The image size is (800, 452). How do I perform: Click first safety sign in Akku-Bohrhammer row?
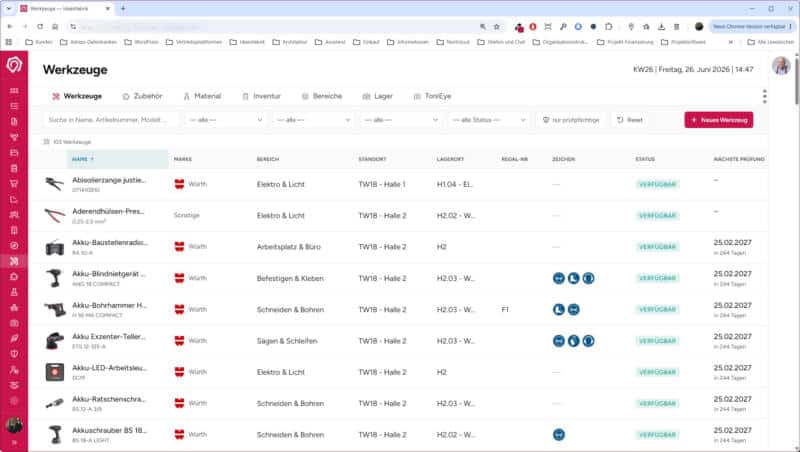pos(559,309)
